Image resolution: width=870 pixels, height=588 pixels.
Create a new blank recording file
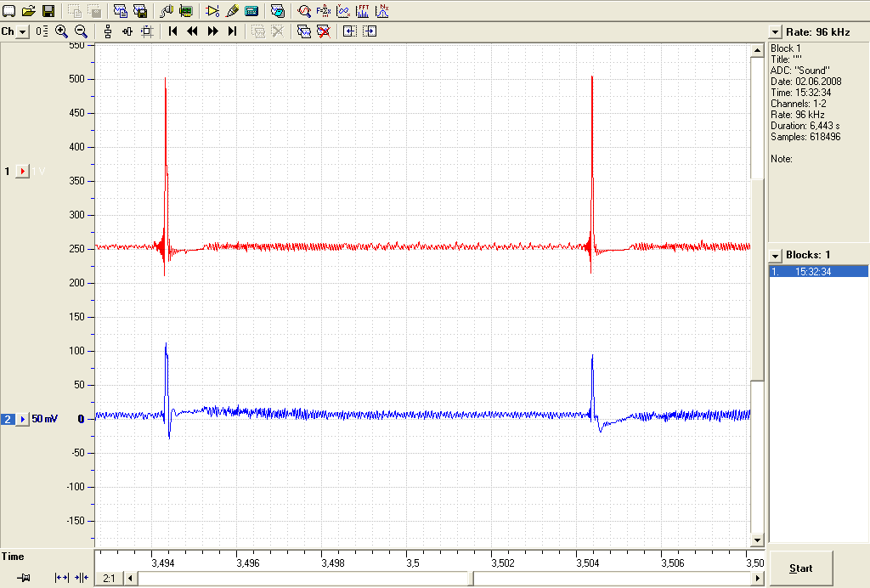click(x=9, y=10)
